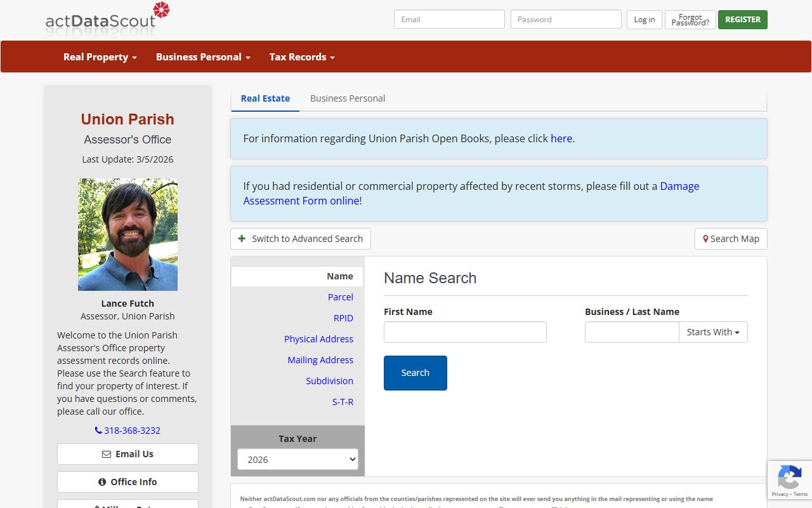Click the Business / Last Name field

point(632,332)
